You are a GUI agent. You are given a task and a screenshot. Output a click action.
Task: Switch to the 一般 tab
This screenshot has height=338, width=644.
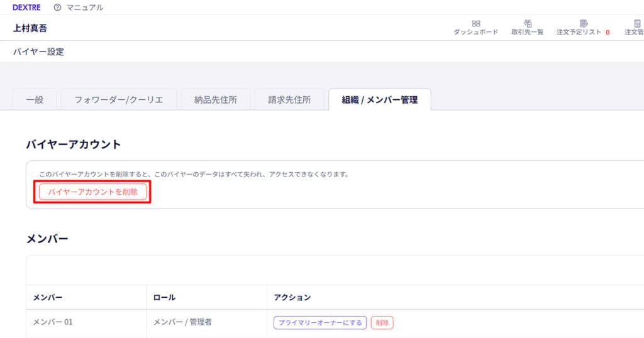click(x=35, y=100)
